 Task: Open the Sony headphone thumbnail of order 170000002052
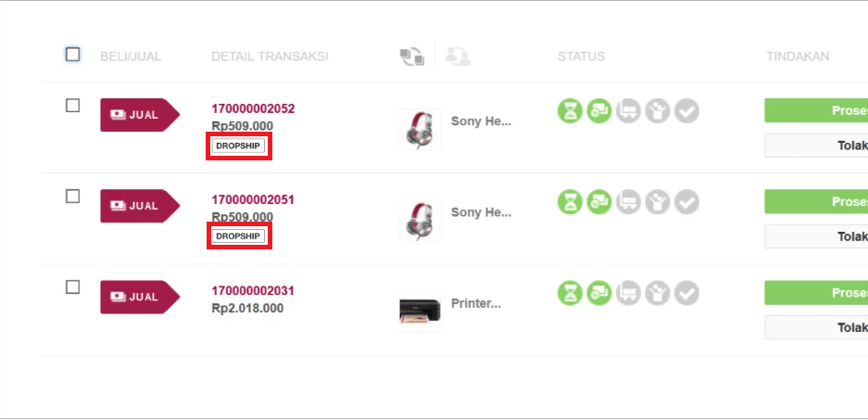tap(421, 129)
